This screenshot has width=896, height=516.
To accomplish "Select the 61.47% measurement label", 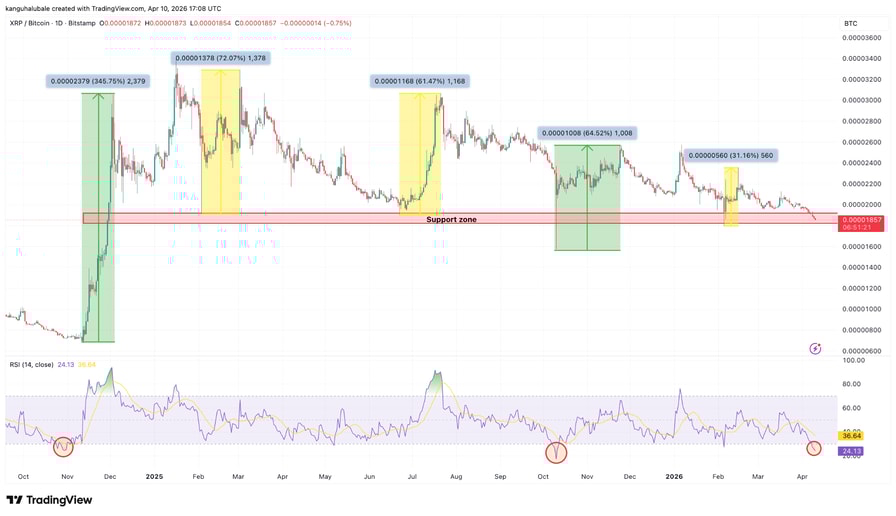I will tap(420, 81).
